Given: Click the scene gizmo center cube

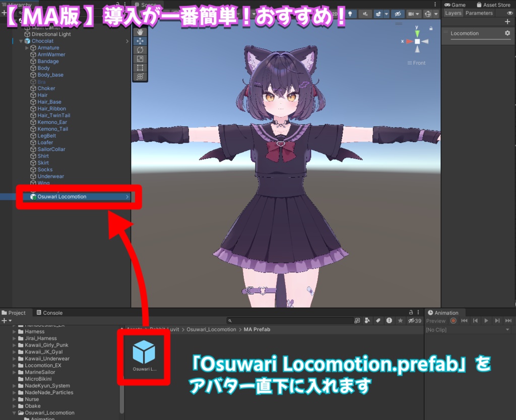Looking at the screenshot, I should pyautogui.click(x=417, y=41).
